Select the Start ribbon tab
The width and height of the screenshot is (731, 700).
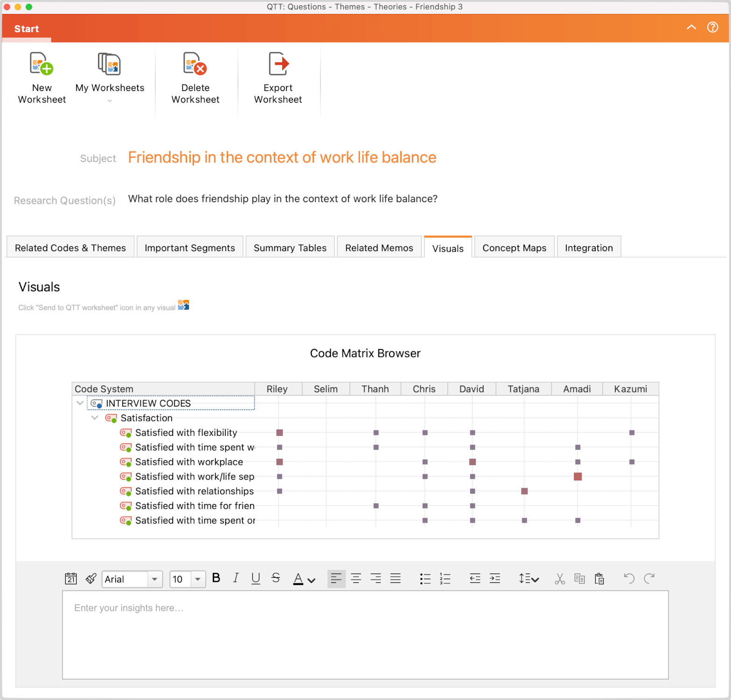pyautogui.click(x=27, y=29)
